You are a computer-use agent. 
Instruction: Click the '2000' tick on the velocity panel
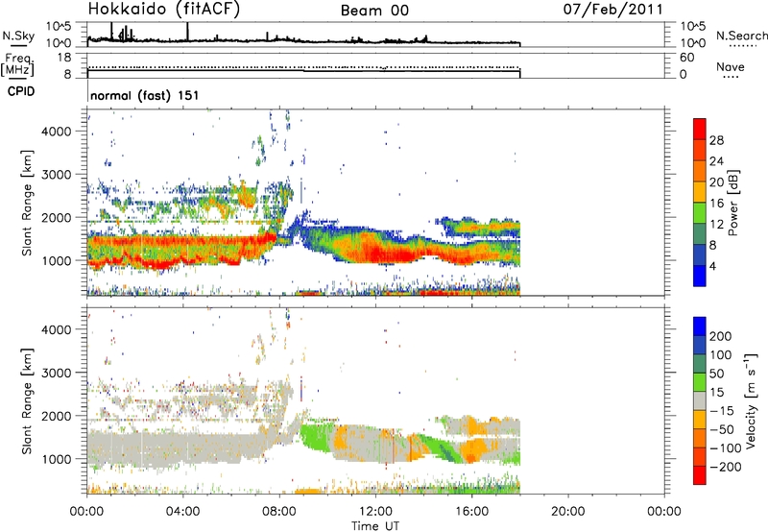tap(57, 416)
